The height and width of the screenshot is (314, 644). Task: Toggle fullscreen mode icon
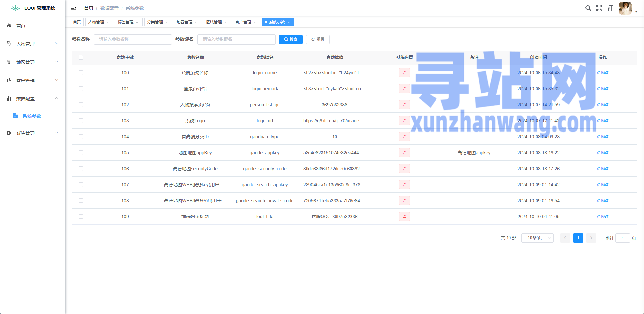coord(599,8)
